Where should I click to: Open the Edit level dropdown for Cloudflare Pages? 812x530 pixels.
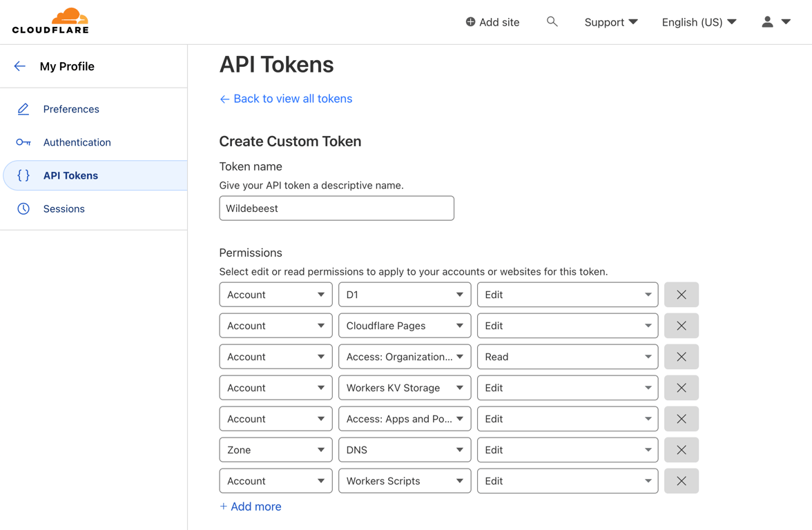(x=568, y=326)
